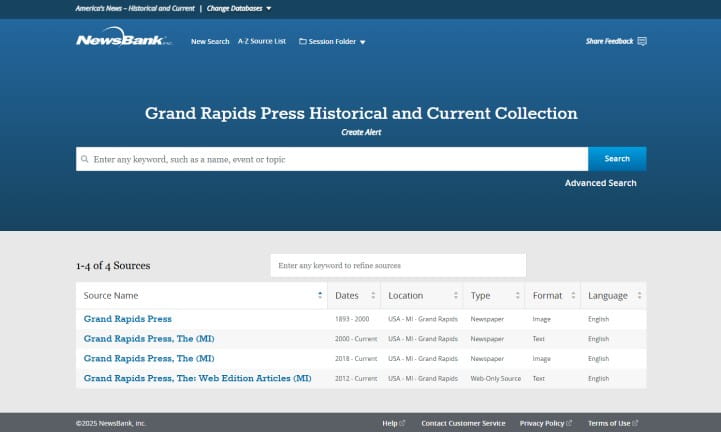
Task: Click the '1893 - 2000' dates cell
Action: [x=352, y=319]
